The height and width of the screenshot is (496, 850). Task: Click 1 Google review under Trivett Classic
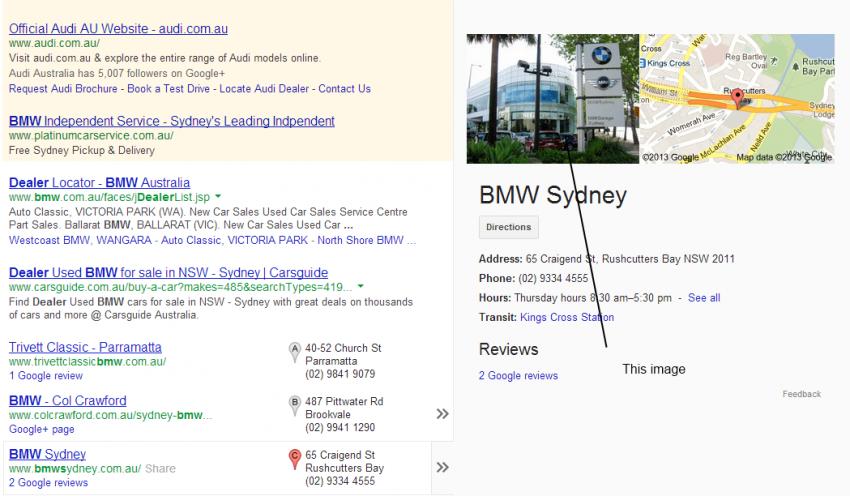pyautogui.click(x=46, y=376)
